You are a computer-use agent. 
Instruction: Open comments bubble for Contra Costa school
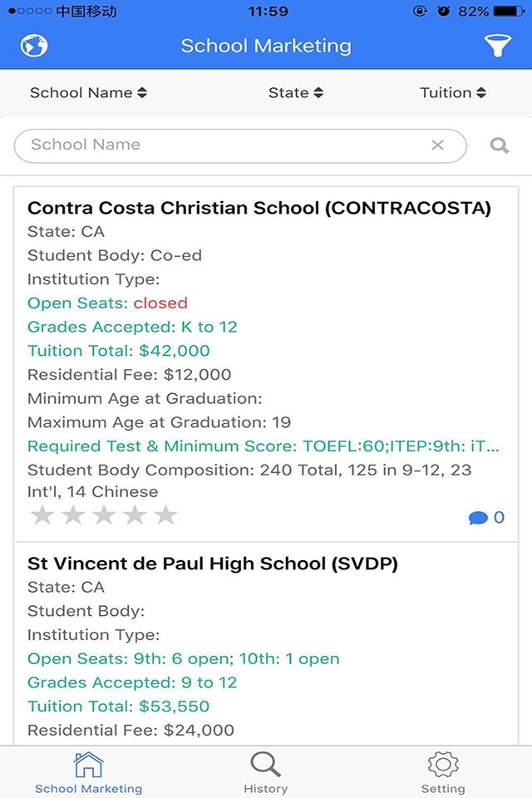(486, 518)
